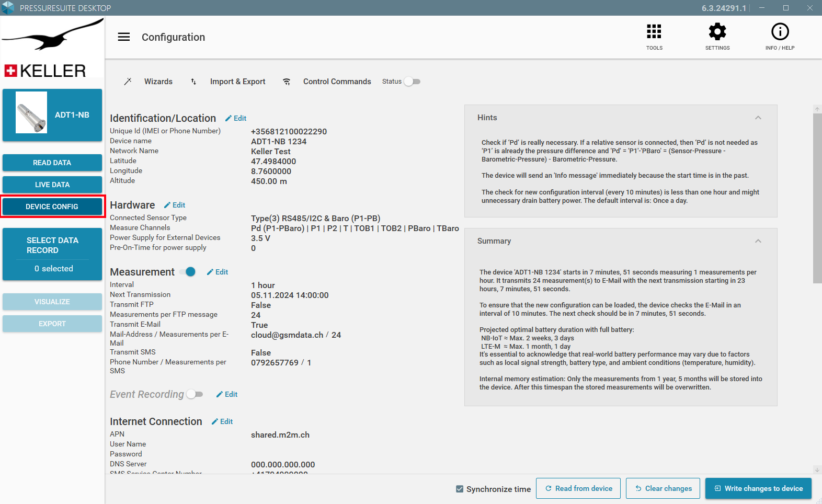This screenshot has width=822, height=504.
Task: Click the VISUALIZE button
Action: (x=52, y=302)
